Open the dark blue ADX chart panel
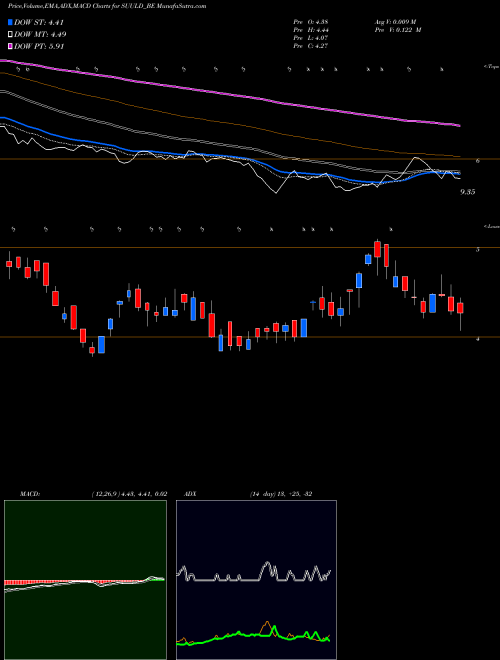 pos(256,580)
